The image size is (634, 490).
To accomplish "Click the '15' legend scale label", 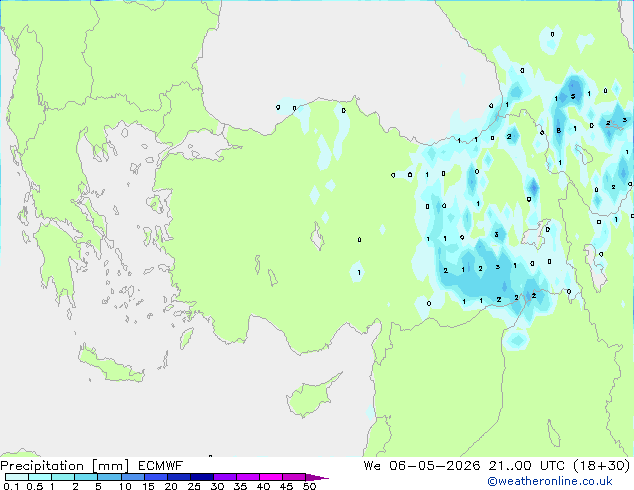I will 148,486.
